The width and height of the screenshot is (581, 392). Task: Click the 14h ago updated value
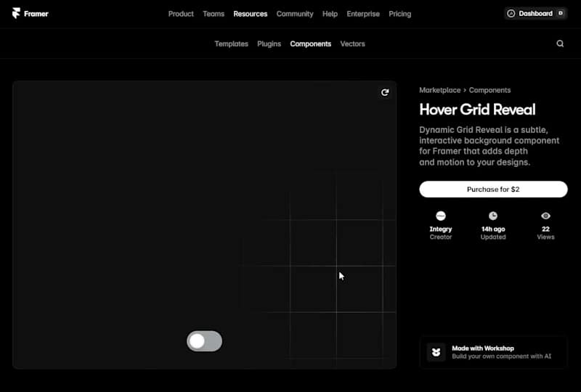pyautogui.click(x=493, y=229)
